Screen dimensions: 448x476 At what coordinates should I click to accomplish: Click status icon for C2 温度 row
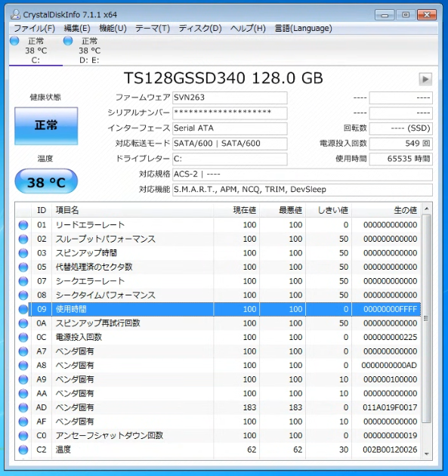(x=23, y=450)
